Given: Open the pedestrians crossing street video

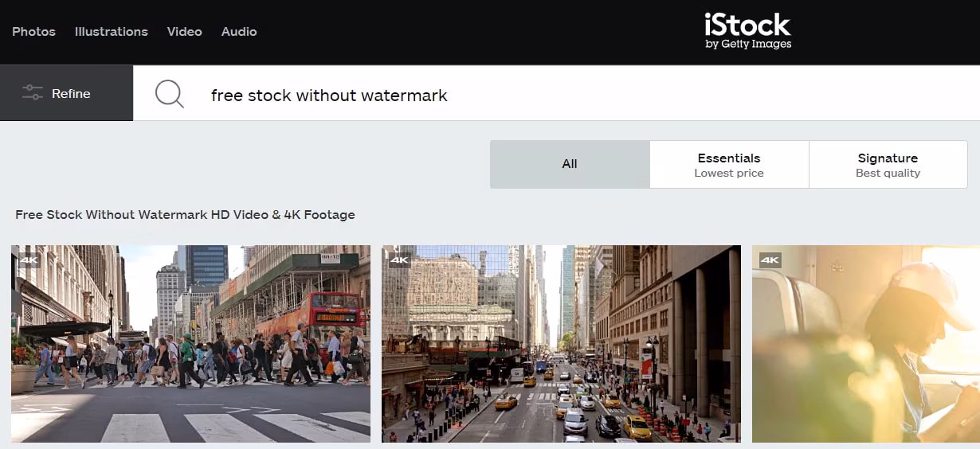Looking at the screenshot, I should point(190,350).
